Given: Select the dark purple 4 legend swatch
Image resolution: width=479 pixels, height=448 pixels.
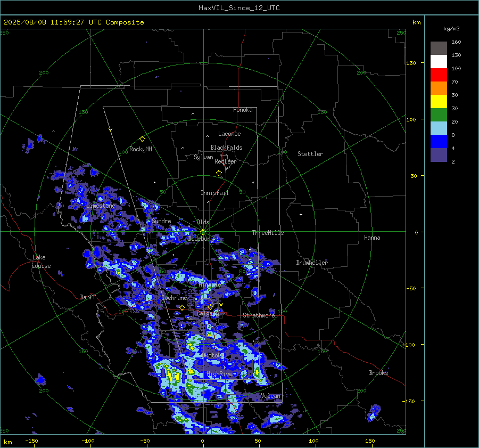Looking at the screenshot, I should point(439,155).
